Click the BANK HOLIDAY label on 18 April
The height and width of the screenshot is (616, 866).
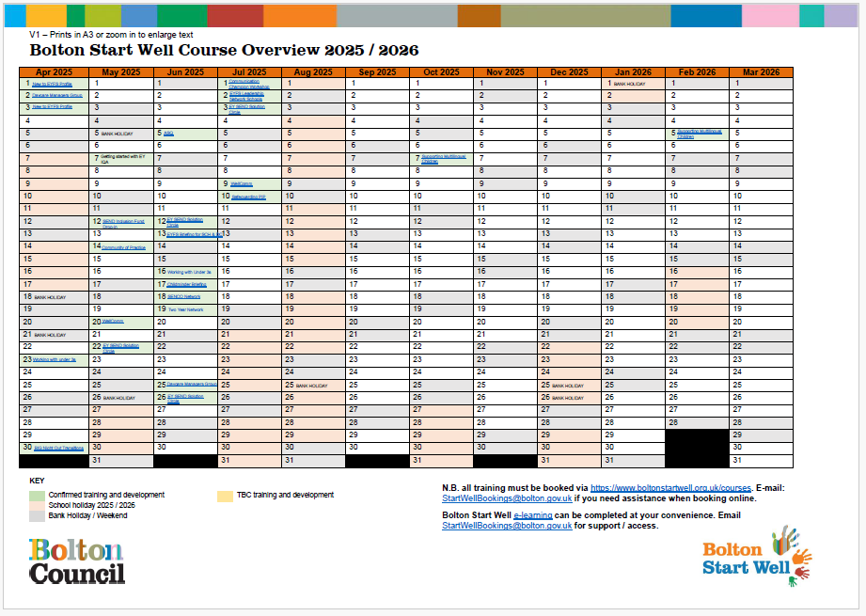[x=50, y=298]
